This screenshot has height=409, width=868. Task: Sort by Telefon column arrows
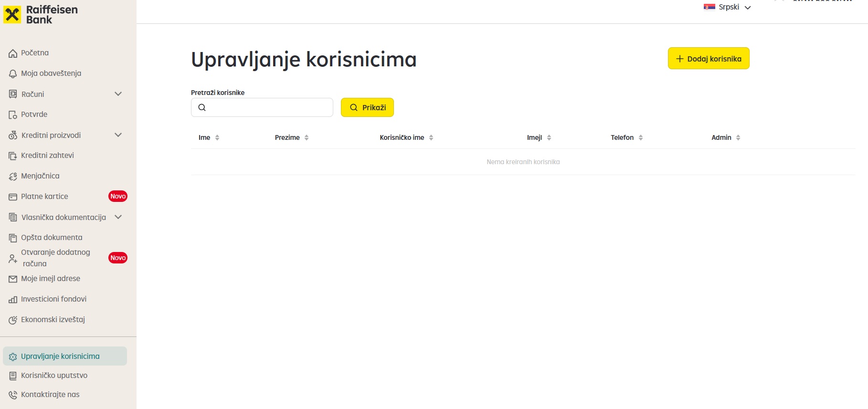tap(641, 137)
